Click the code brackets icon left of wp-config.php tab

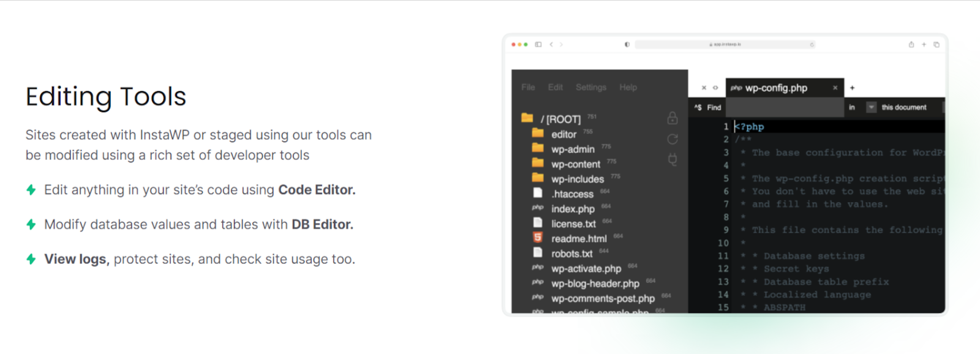click(x=715, y=88)
